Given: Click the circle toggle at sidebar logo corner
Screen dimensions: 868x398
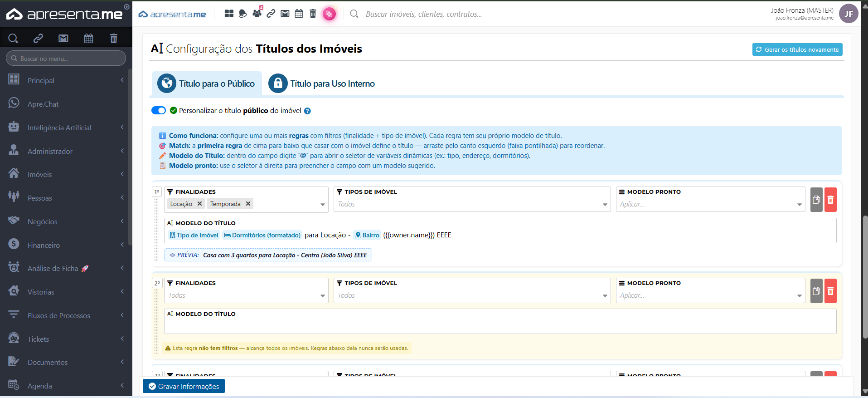Looking at the screenshot, I should (127, 7).
